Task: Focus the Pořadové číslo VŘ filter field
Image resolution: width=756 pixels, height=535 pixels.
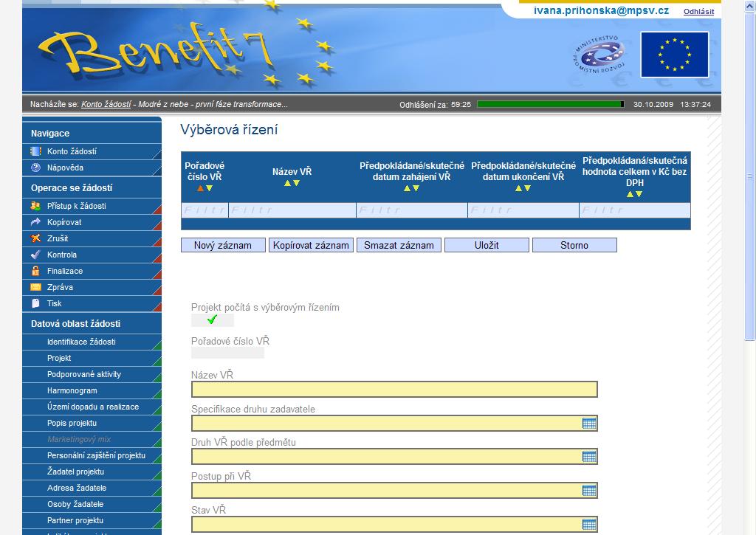Action: click(x=205, y=210)
